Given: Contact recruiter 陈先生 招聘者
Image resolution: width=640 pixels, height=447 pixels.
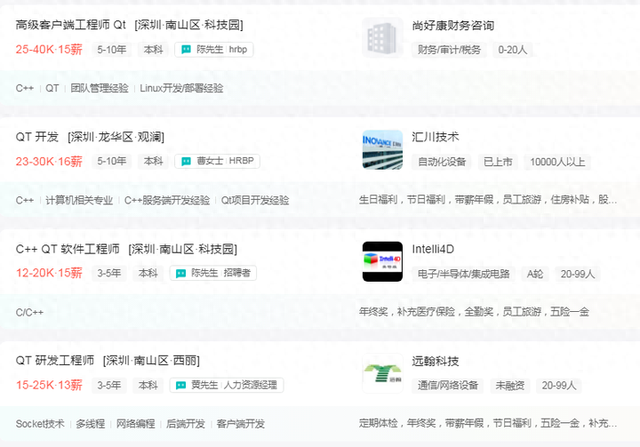Looking at the screenshot, I should point(213,273).
